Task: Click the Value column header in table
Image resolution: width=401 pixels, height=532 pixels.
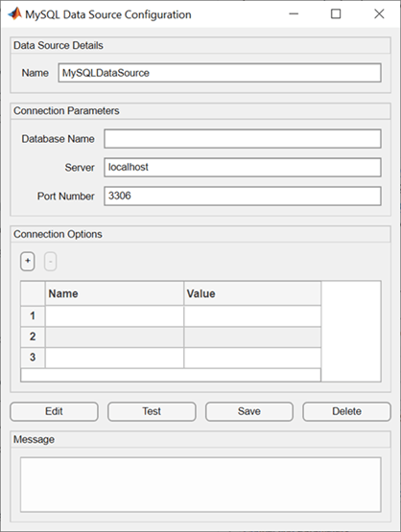Action: (252, 293)
